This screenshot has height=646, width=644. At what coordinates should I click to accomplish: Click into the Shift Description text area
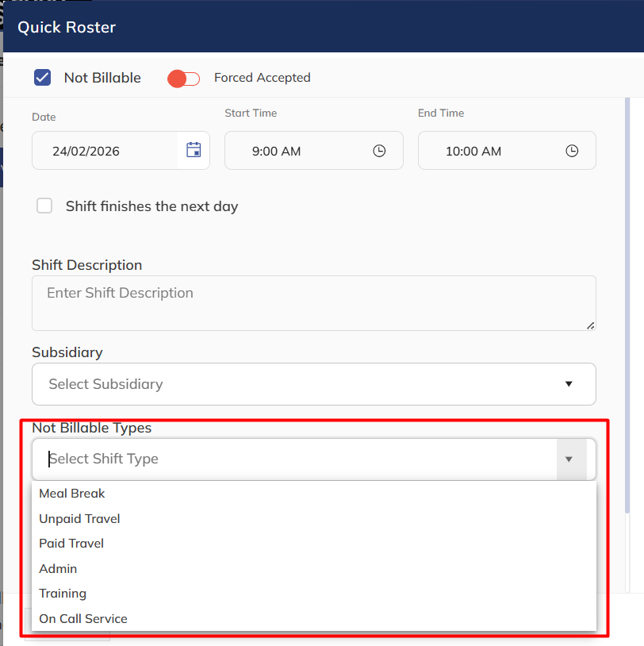[313, 303]
